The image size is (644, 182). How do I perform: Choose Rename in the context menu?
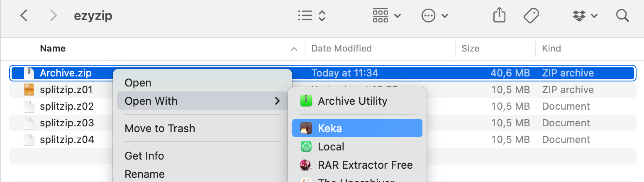click(x=202, y=174)
